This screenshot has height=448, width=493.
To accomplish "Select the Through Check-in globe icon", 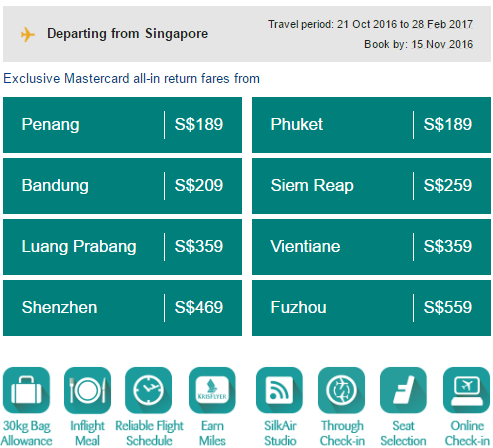I will pos(341,390).
